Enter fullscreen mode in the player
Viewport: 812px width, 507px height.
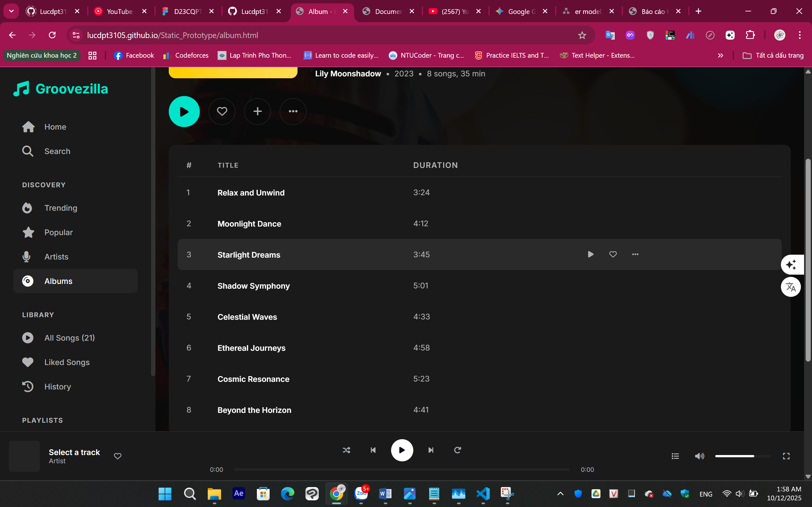[x=786, y=456]
